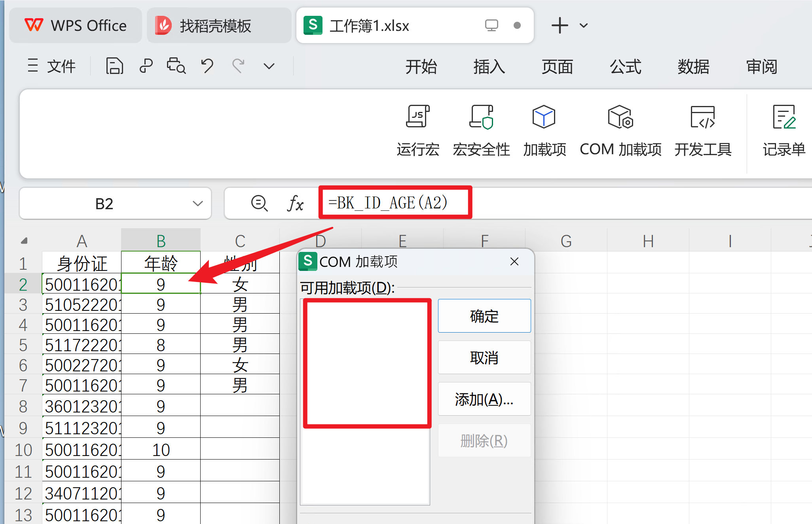This screenshot has height=524, width=812.
Task: Click header cell 身份证
Action: pos(82,263)
